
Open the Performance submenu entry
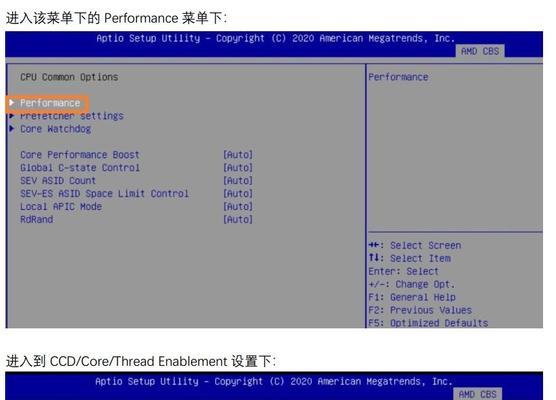(50, 103)
